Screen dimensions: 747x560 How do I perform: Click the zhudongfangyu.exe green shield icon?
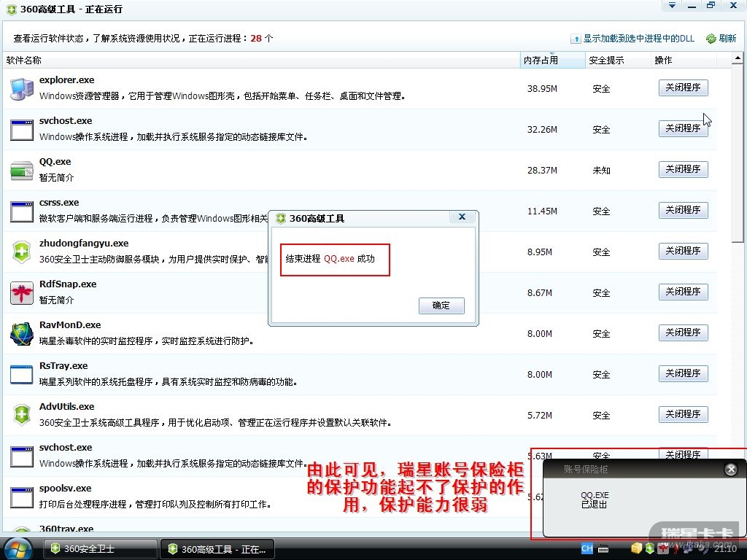[22, 252]
